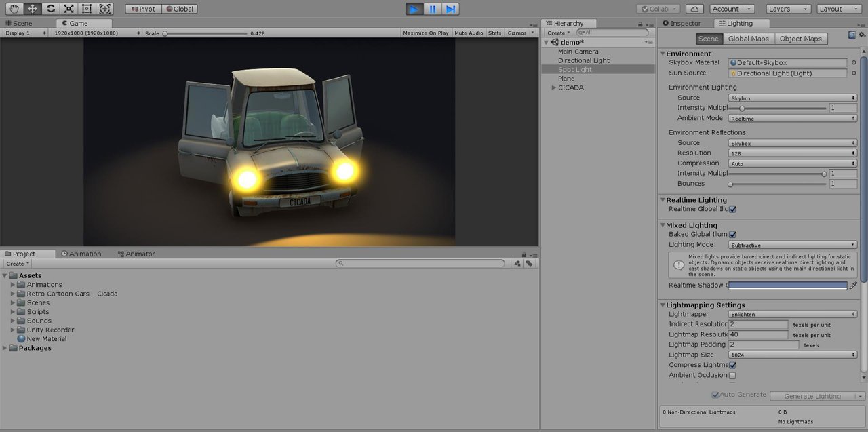This screenshot has height=432, width=868.
Task: Pick color with Realtime Shadow eyedropper
Action: pos(853,286)
